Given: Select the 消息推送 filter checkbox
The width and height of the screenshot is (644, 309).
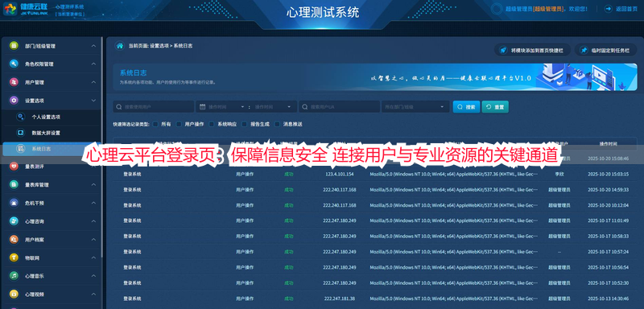Looking at the screenshot, I should [277, 124].
